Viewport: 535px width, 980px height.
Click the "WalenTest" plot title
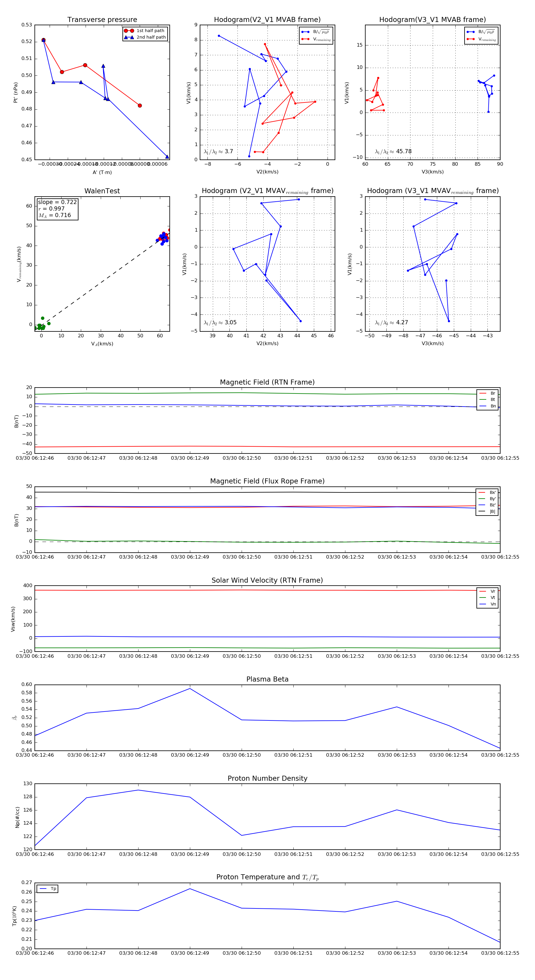(x=102, y=191)
